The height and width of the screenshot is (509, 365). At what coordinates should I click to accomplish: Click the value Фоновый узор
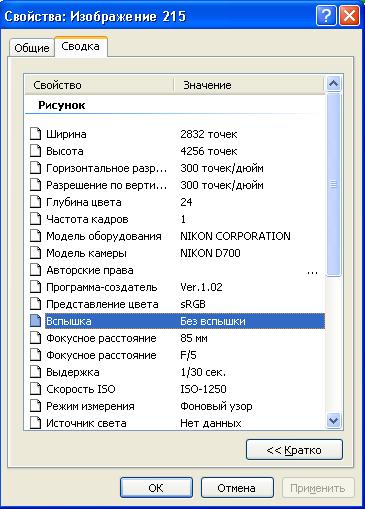216,406
